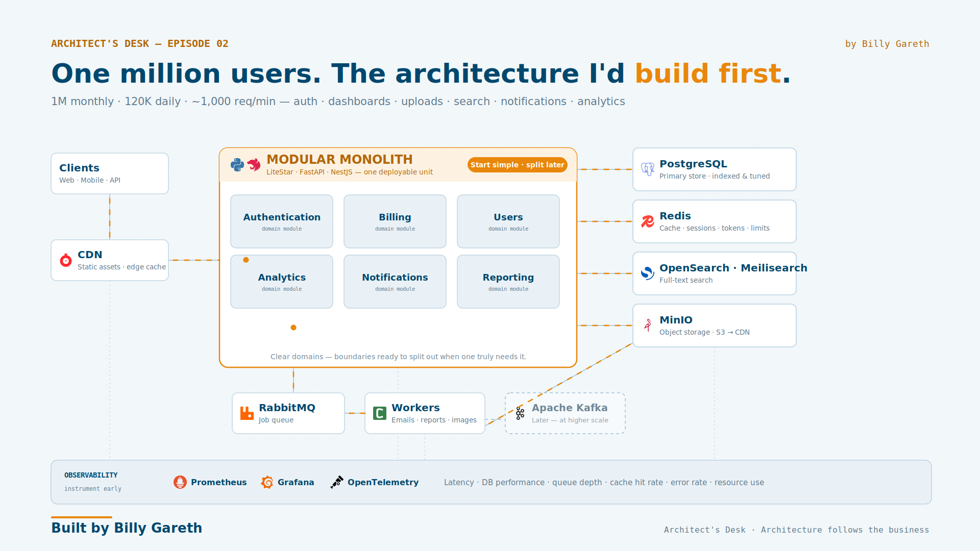Click the Grafana label
Image resolution: width=980 pixels, height=551 pixels.
pos(296,482)
